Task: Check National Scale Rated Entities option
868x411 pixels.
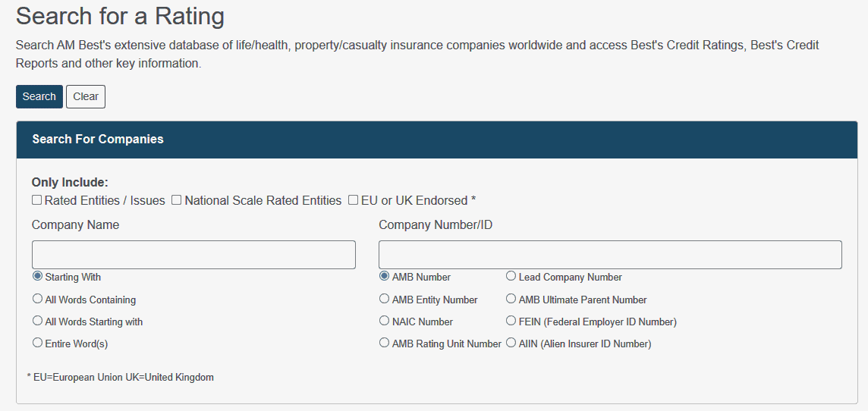Action: pyautogui.click(x=176, y=200)
